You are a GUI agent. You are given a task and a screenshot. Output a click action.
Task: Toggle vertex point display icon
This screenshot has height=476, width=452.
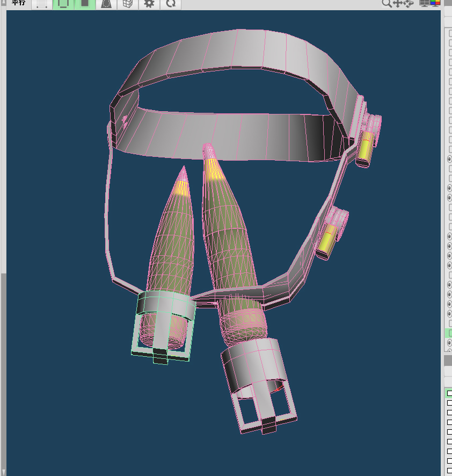42,4
